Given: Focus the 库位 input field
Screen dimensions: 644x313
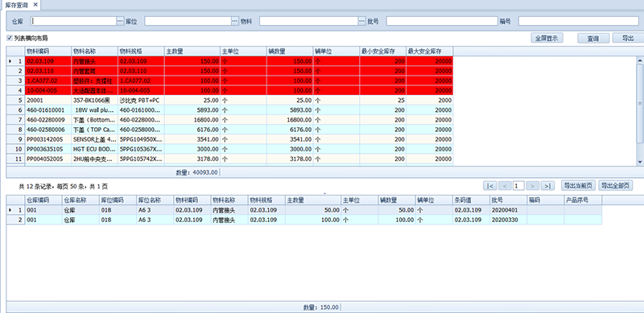Looking at the screenshot, I should pos(188,21).
